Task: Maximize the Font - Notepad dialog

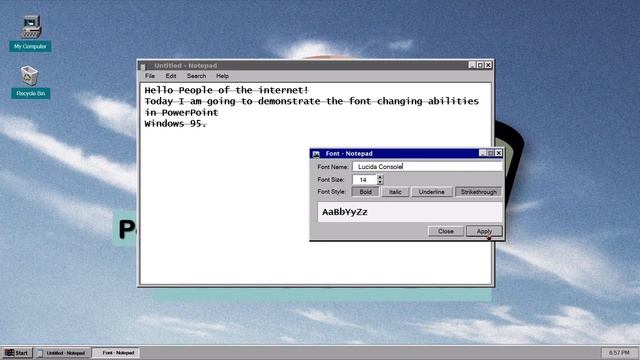Action: pyautogui.click(x=491, y=153)
